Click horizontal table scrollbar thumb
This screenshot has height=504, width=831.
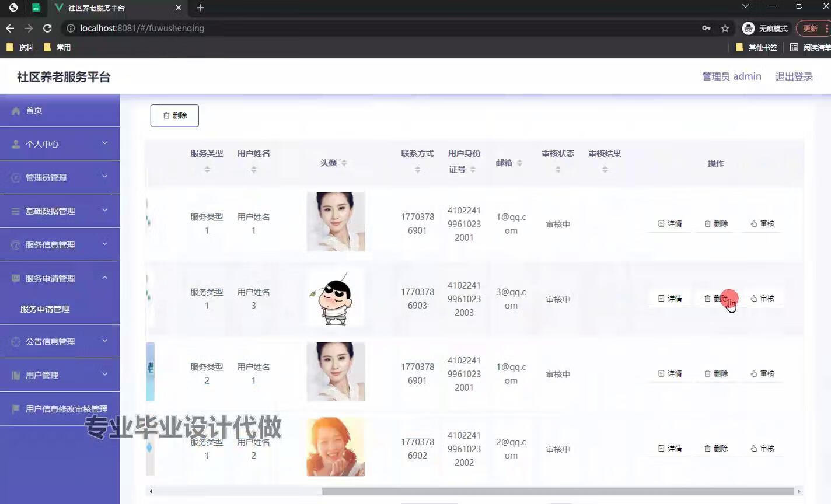click(x=558, y=491)
